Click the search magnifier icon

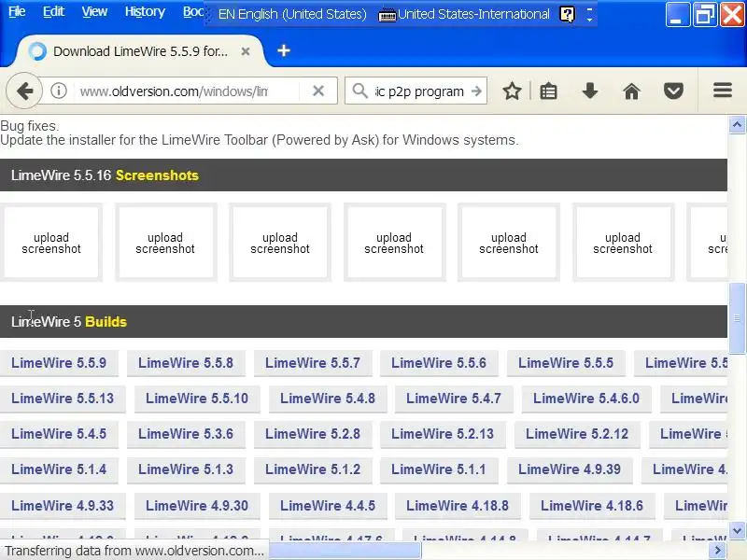360,91
